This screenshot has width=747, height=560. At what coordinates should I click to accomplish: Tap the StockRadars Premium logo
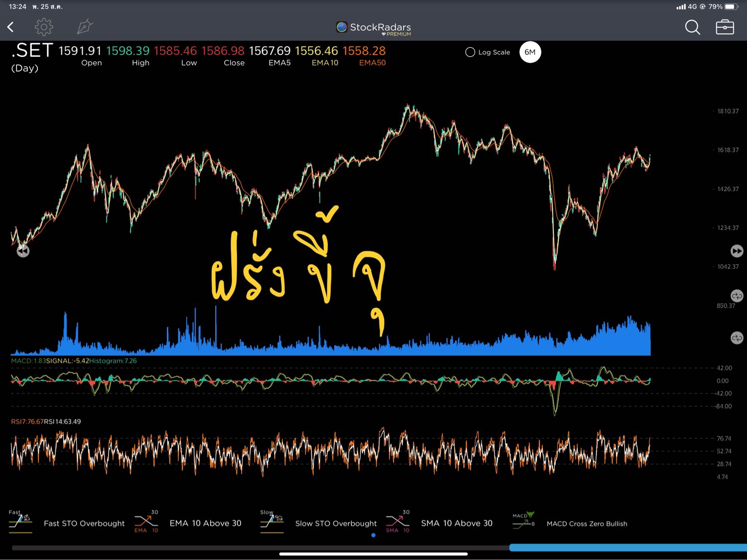point(374,28)
